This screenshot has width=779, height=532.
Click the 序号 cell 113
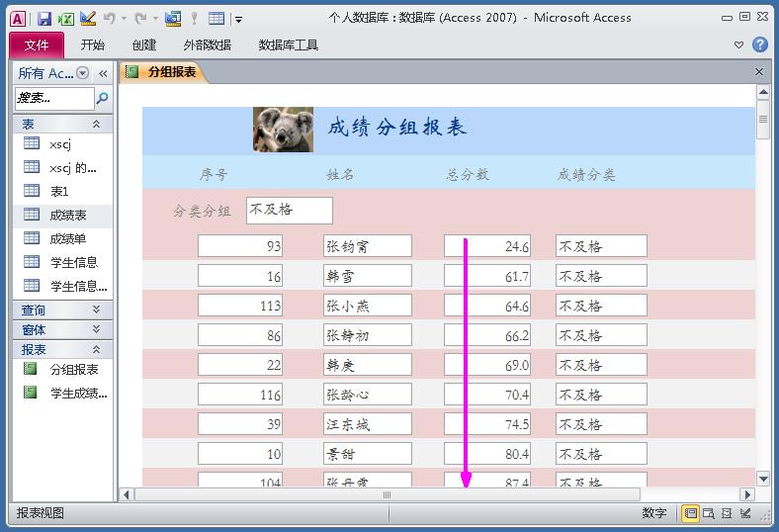(240, 305)
